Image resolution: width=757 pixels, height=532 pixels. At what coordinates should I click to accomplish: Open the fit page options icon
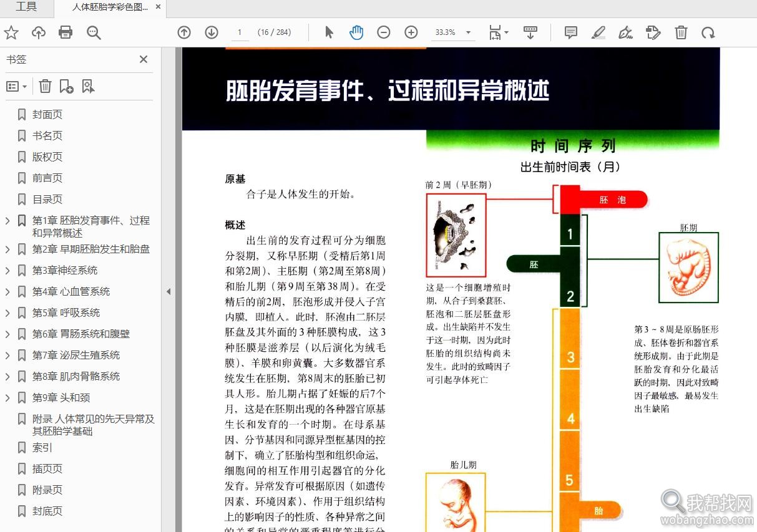coord(498,32)
